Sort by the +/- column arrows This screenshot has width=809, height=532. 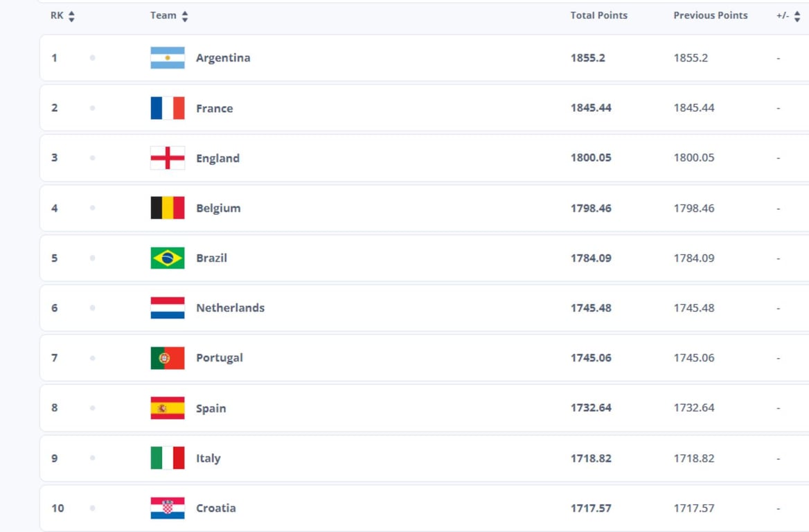pos(797,16)
